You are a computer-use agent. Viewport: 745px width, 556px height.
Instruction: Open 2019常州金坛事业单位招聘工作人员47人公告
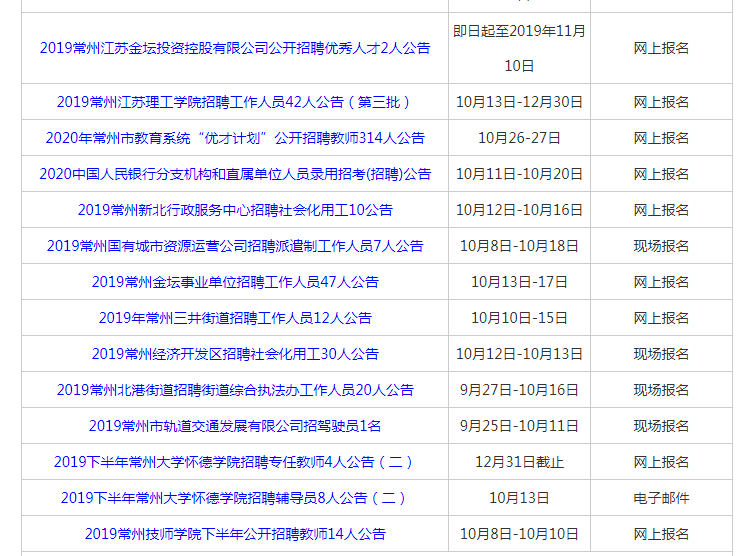(235, 282)
